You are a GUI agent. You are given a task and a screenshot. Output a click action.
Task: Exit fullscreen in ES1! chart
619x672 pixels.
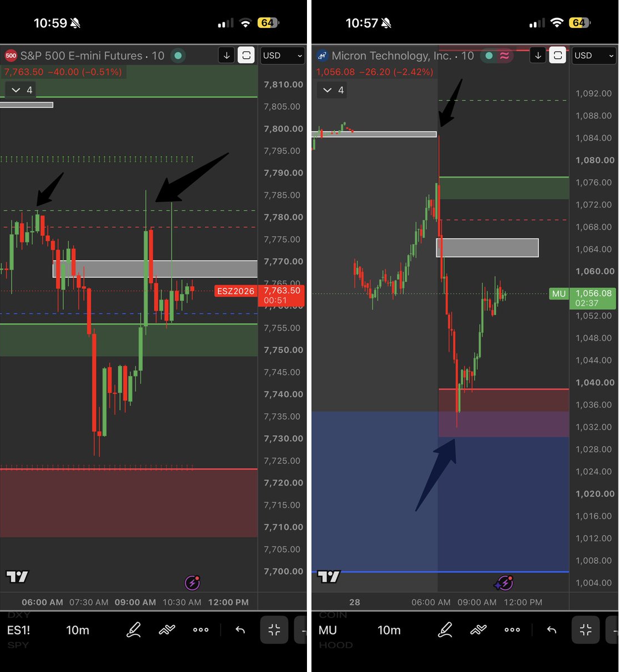point(274,630)
